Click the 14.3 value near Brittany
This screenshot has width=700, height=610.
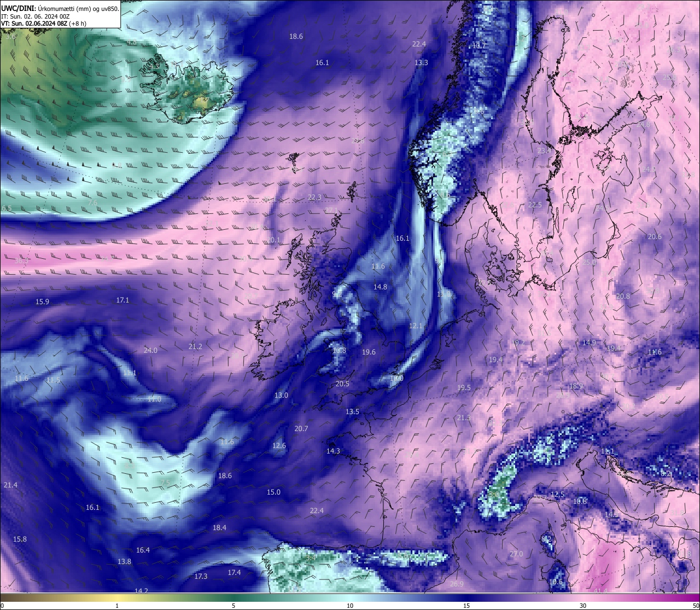pos(333,451)
